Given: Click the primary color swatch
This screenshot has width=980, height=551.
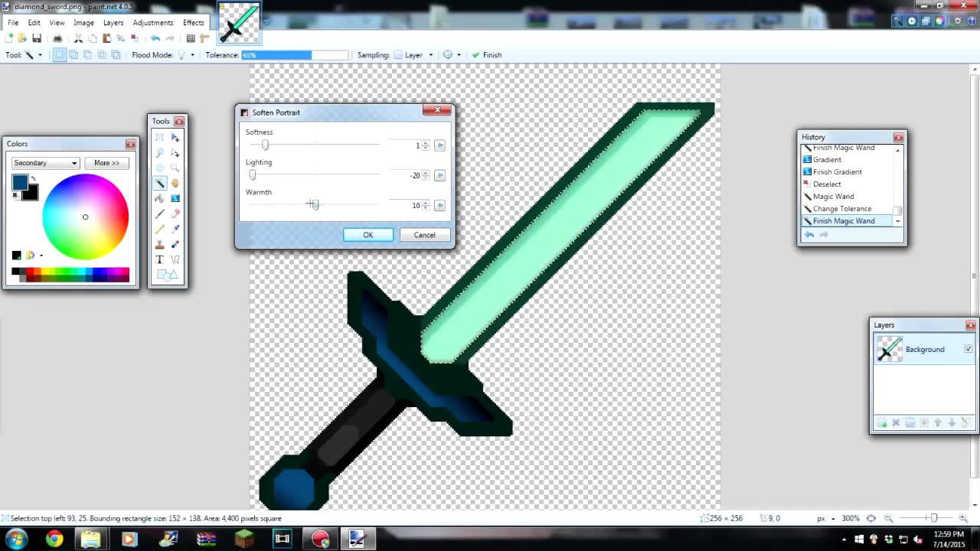Looking at the screenshot, I should [x=19, y=182].
